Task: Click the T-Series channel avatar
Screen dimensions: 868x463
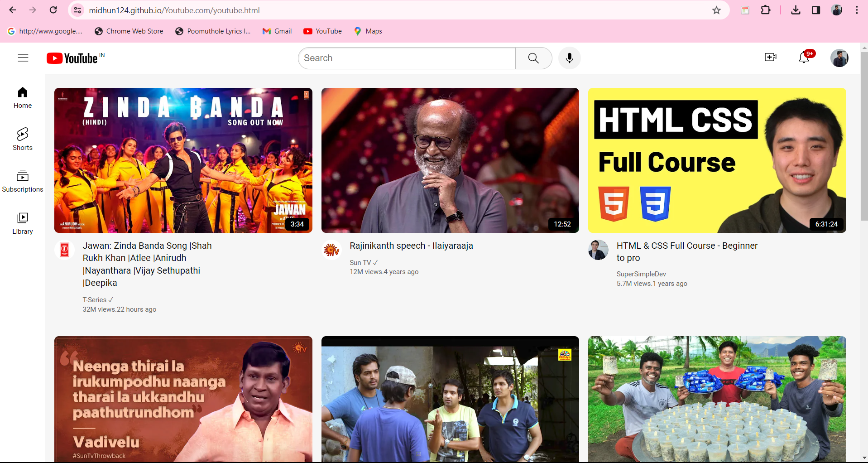Action: click(64, 250)
